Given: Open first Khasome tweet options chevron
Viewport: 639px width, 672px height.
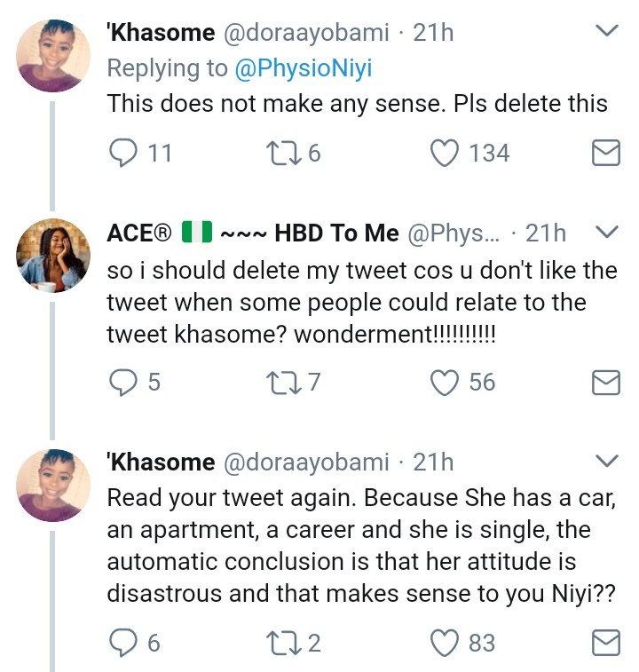Looking at the screenshot, I should click(x=605, y=33).
